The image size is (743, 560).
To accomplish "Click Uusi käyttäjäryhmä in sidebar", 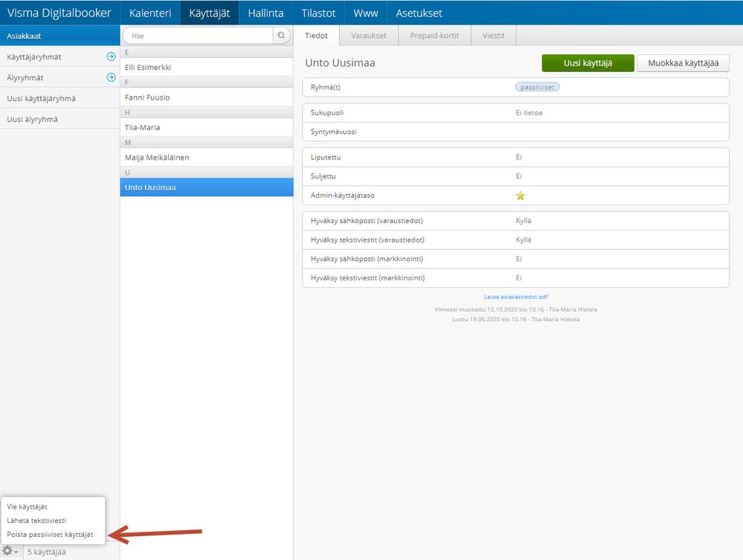I will [x=59, y=98].
